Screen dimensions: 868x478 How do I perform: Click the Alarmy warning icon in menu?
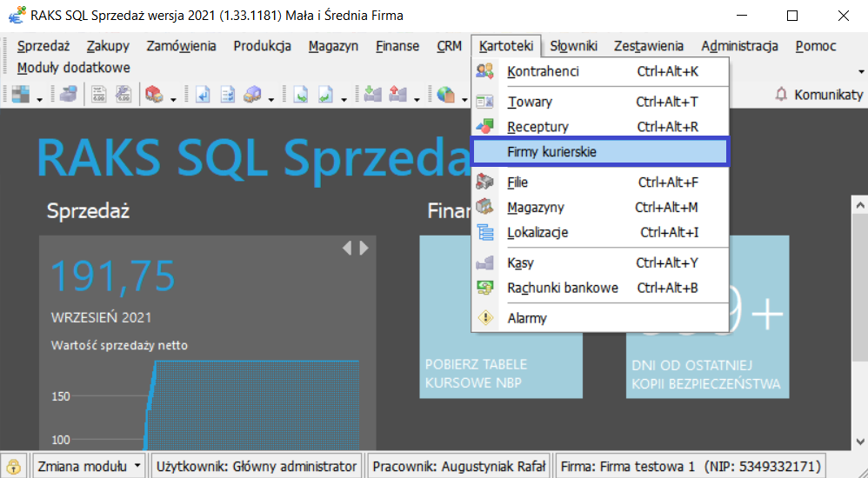[x=485, y=318]
